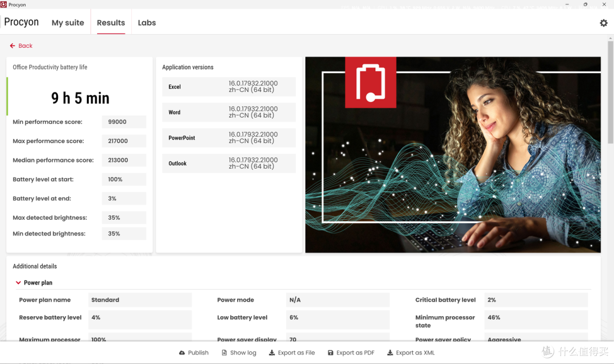614x364 pixels.
Task: Click the Power mode value N/A
Action: point(338,300)
